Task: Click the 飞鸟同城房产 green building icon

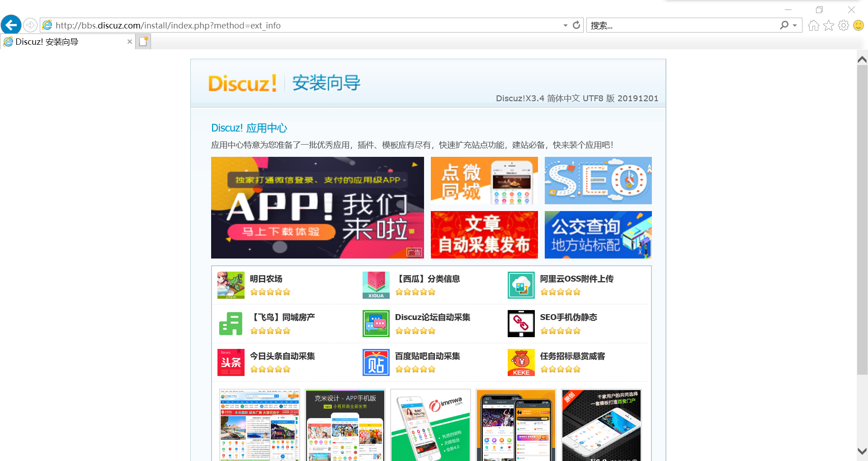Action: 231,324
